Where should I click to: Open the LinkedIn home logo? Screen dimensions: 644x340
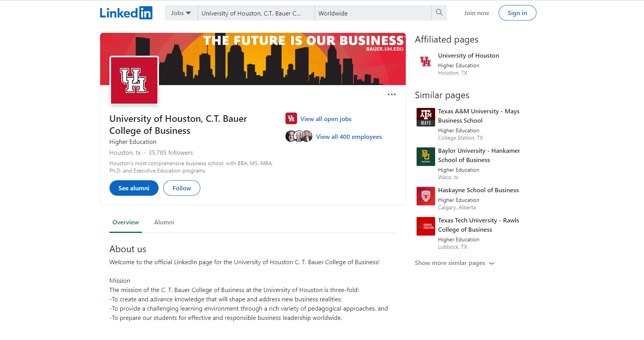126,13
